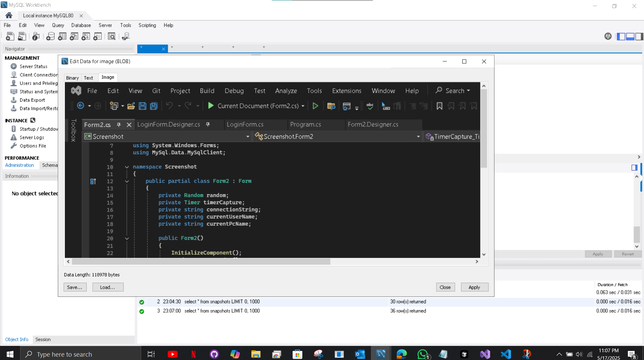Viewport: 644px width, 360px height.
Task: Create a new SQL query tab
Action: (x=10, y=36)
